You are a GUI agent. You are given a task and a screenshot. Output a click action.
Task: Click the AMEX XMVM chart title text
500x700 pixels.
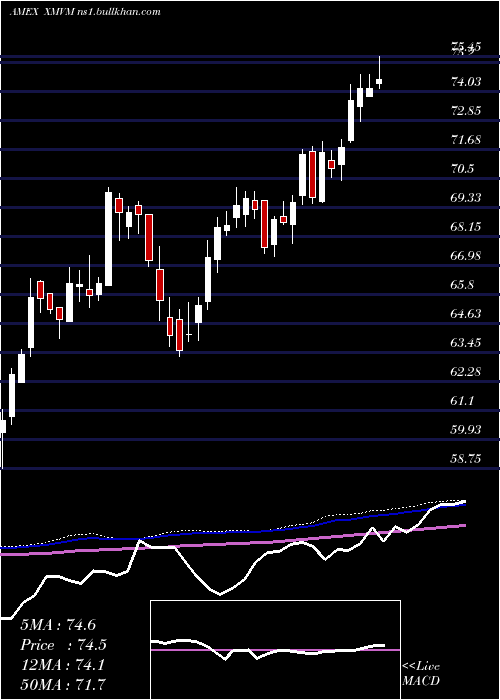(84, 12)
